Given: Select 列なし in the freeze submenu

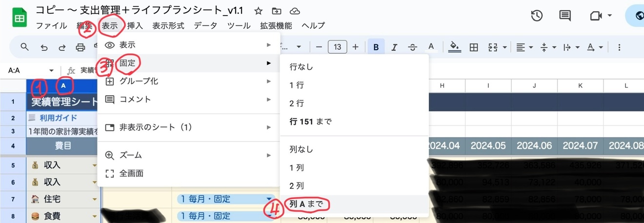Looking at the screenshot, I should tap(354, 149).
